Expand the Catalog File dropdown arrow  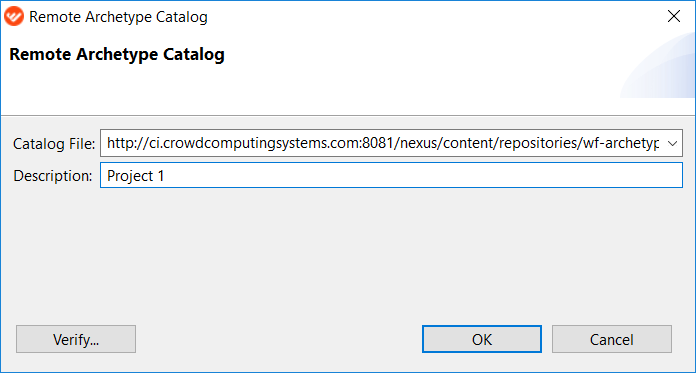click(672, 143)
